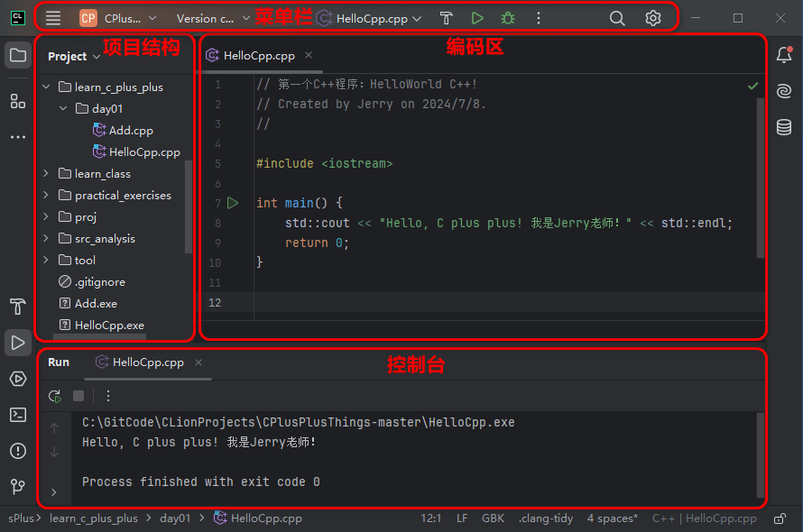Open Add.cpp in the project tree
The image size is (803, 532).
point(131,131)
